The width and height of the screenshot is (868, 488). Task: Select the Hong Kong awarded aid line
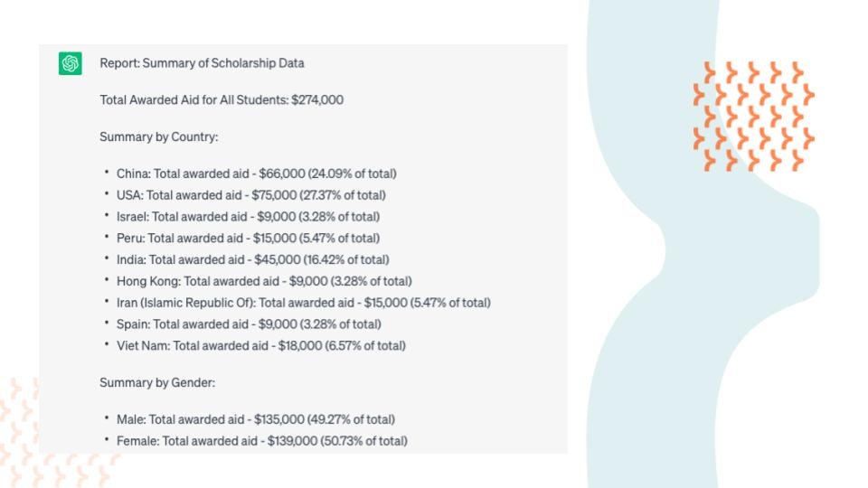264,281
